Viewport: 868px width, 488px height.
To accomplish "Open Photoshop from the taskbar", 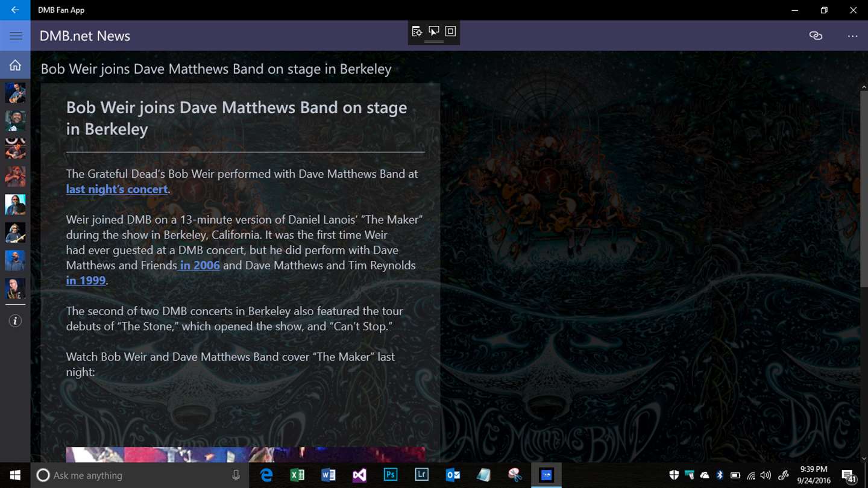I will (x=391, y=475).
